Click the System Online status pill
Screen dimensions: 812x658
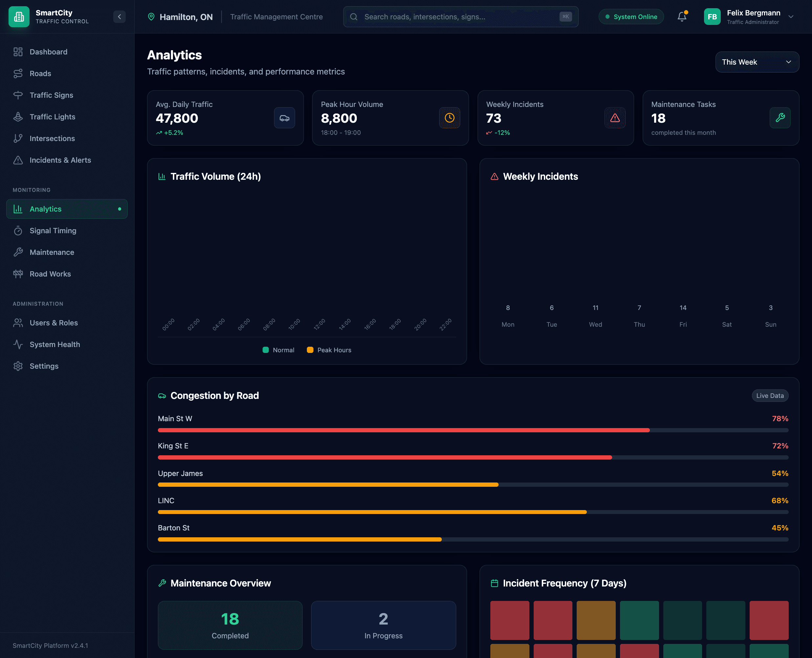(631, 17)
